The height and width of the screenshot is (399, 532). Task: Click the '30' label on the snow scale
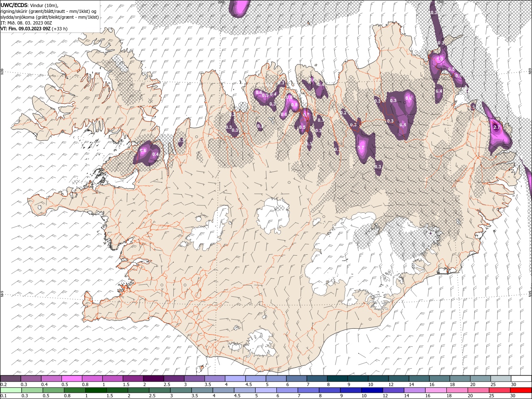(513, 384)
